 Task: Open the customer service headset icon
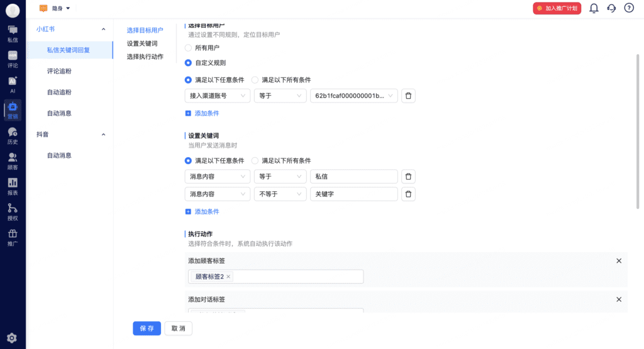click(611, 8)
